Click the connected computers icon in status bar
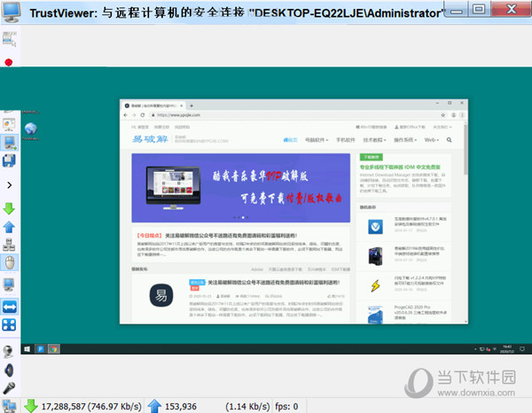 pyautogui.click(x=9, y=406)
